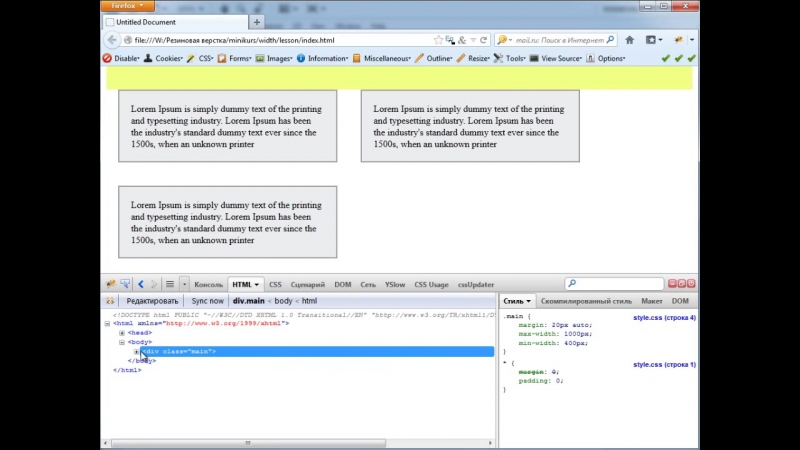Click the Firebug icon in navigation bar

679,40
